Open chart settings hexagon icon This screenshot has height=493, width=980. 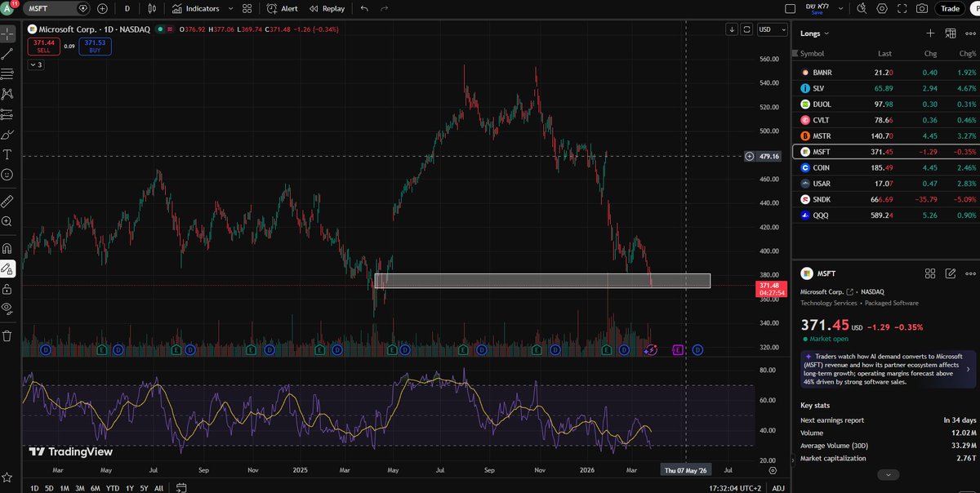(882, 8)
